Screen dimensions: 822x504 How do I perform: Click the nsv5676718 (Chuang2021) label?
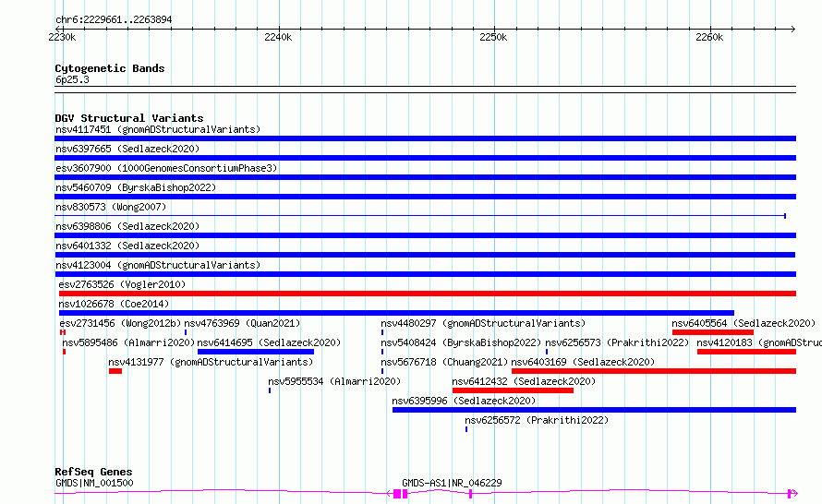(444, 362)
